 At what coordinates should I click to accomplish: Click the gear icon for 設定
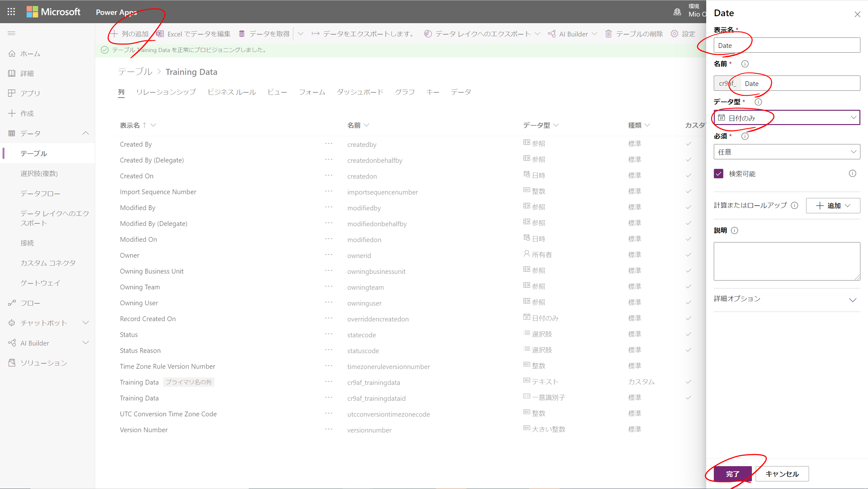(x=674, y=34)
